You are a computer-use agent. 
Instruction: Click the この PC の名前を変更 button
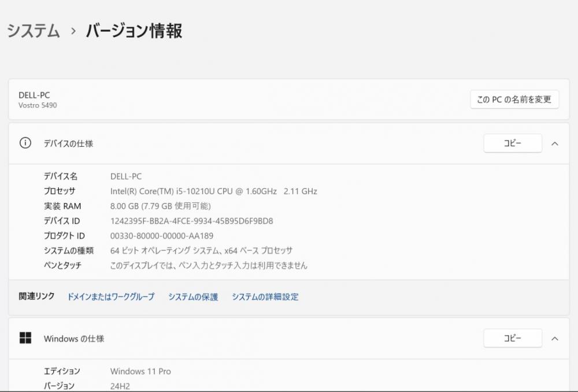click(x=514, y=99)
